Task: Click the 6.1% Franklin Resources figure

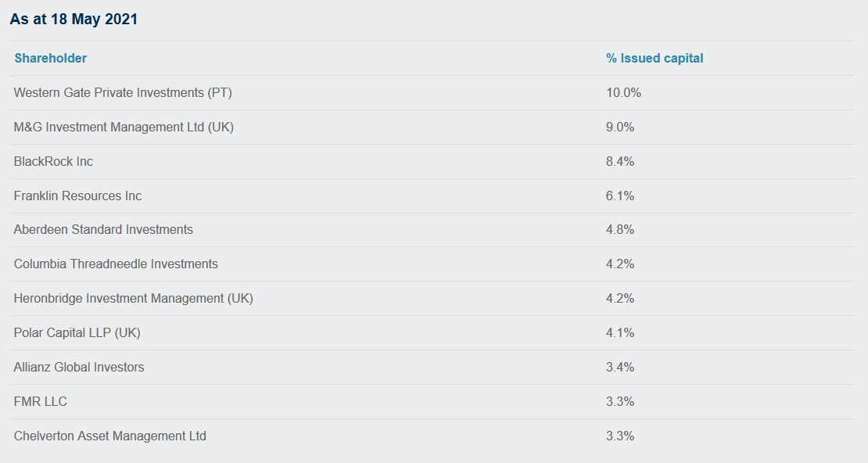Action: [x=620, y=196]
